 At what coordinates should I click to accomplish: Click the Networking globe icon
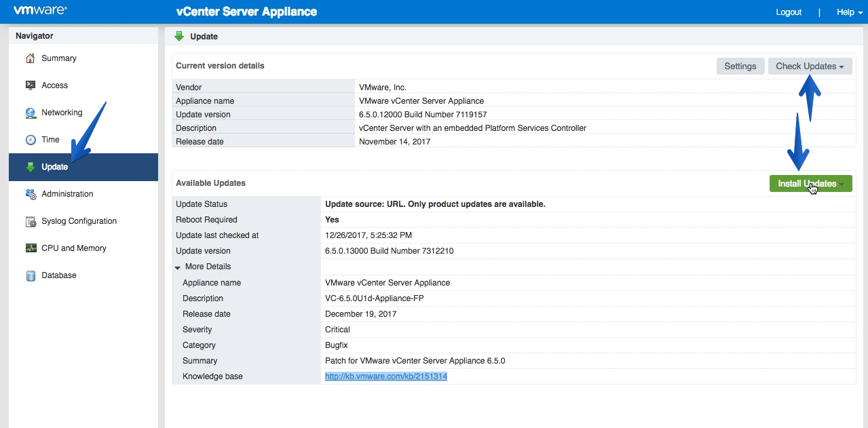(30, 113)
